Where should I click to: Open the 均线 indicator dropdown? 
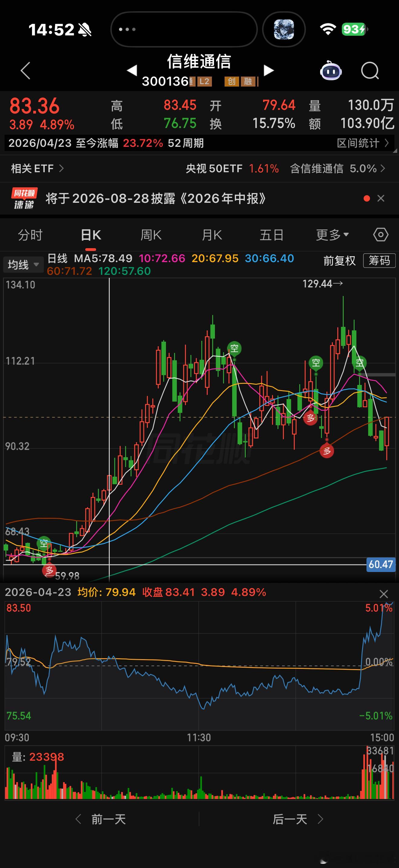(23, 265)
